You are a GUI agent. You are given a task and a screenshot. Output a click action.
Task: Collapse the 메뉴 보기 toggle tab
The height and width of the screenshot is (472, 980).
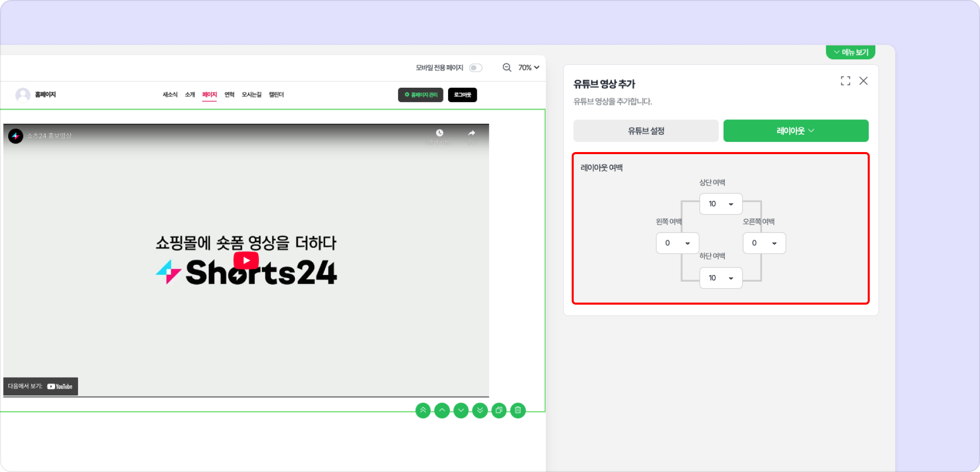pos(850,52)
